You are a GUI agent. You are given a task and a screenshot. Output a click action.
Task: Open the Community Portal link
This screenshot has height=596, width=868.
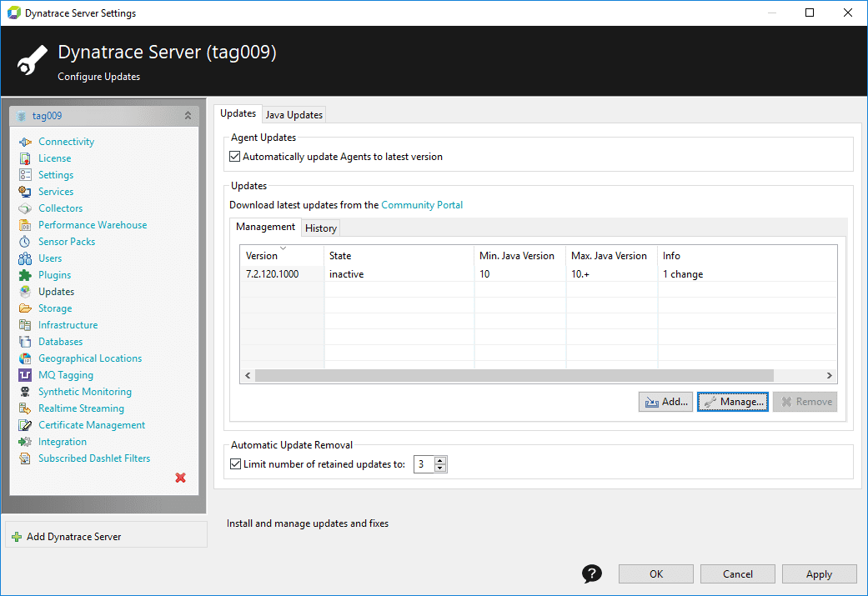click(422, 205)
